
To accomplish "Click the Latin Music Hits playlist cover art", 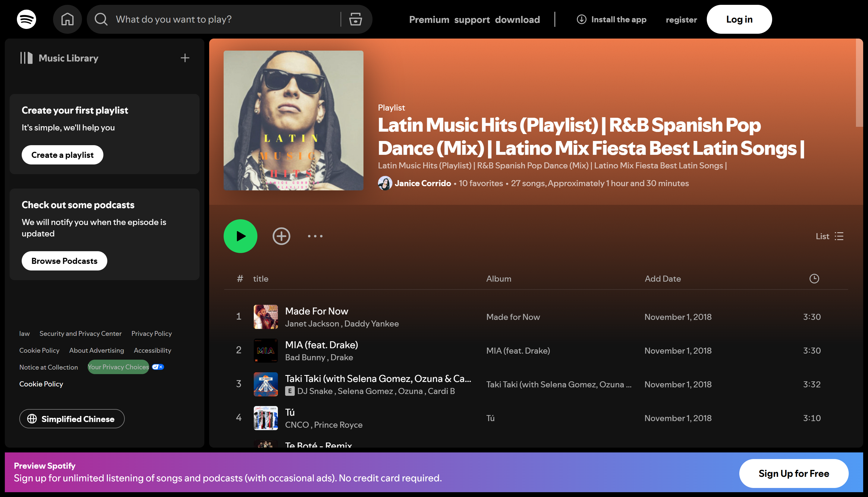I will click(x=293, y=121).
